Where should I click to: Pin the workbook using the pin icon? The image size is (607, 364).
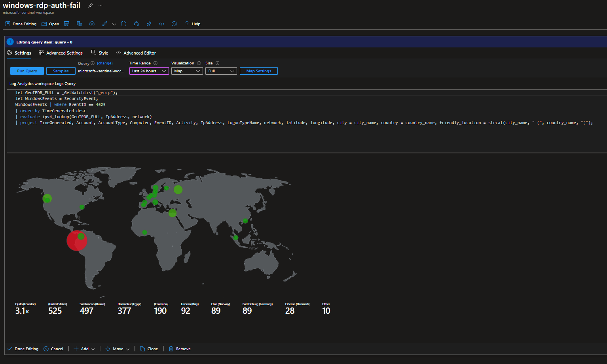149,24
